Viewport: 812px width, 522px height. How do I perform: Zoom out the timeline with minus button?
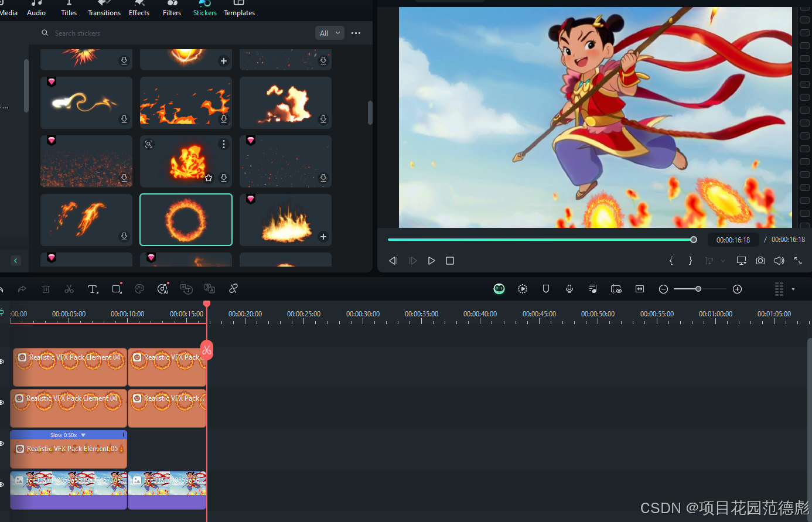click(663, 289)
